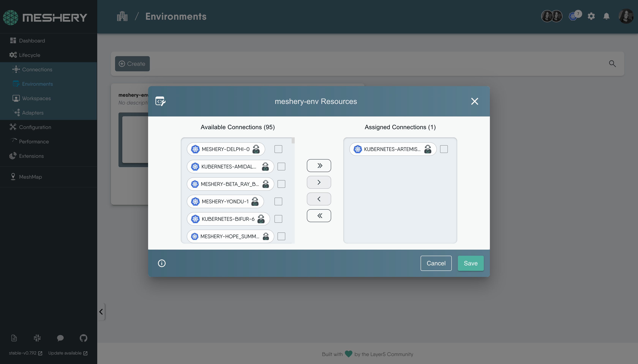Collapse the sidebar with the chevron handle
This screenshot has height=364, width=638.
(101, 311)
